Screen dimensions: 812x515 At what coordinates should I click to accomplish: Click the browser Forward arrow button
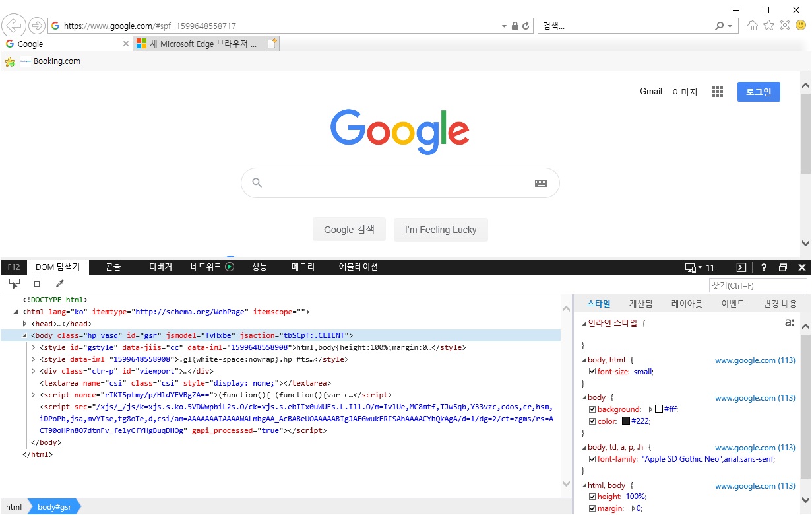37,26
